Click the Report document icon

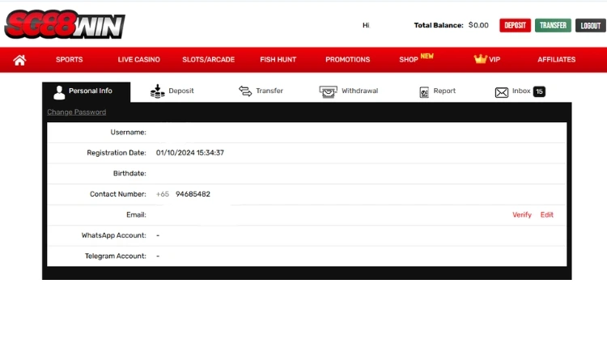click(x=424, y=92)
